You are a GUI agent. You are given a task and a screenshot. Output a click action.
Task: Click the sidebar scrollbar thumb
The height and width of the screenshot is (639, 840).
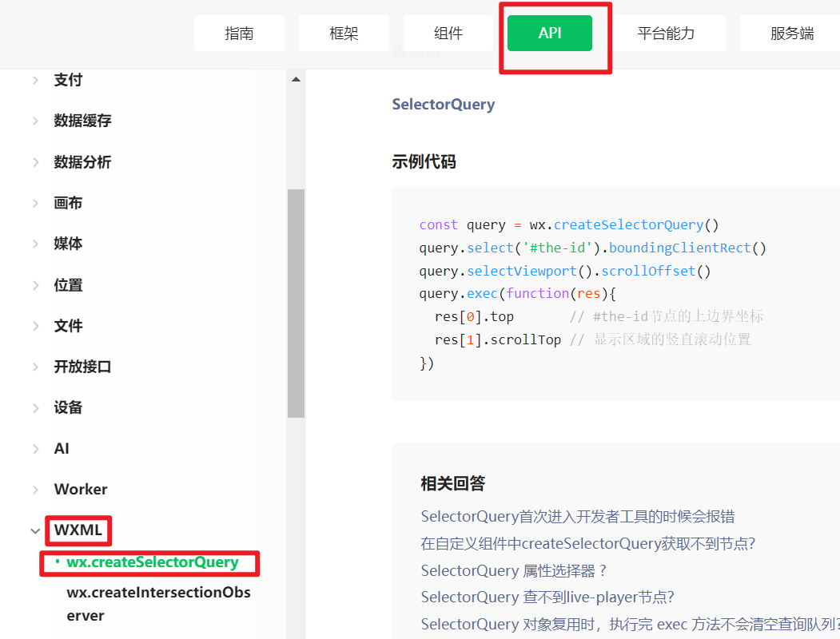296,304
